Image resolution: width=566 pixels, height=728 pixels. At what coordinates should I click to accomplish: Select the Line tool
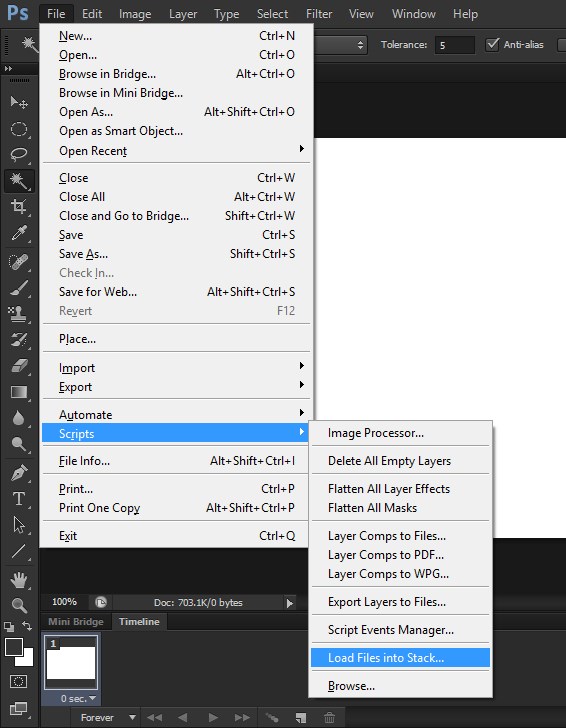click(x=19, y=552)
